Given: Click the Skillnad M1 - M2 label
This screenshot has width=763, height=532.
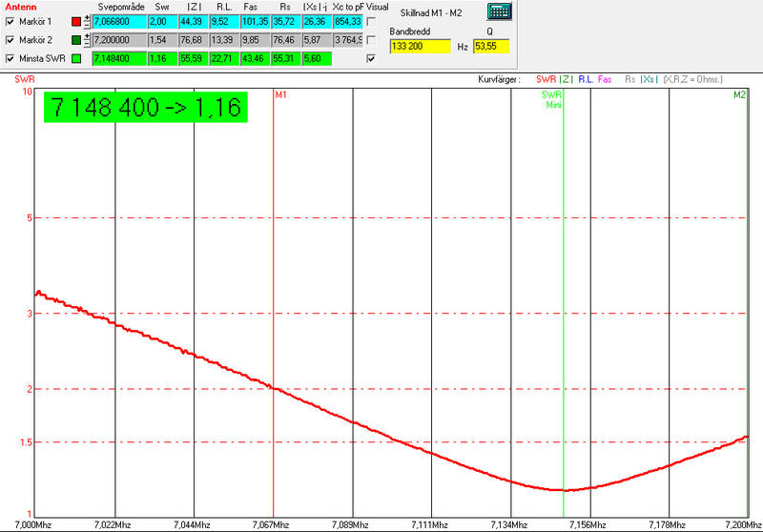Looking at the screenshot, I should coord(431,13).
